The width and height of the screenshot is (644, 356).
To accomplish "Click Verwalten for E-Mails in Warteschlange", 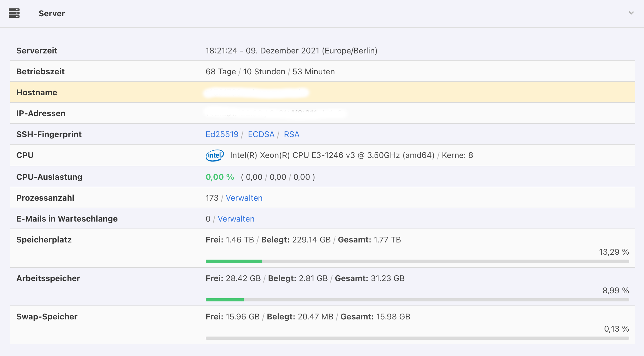I will 236,219.
